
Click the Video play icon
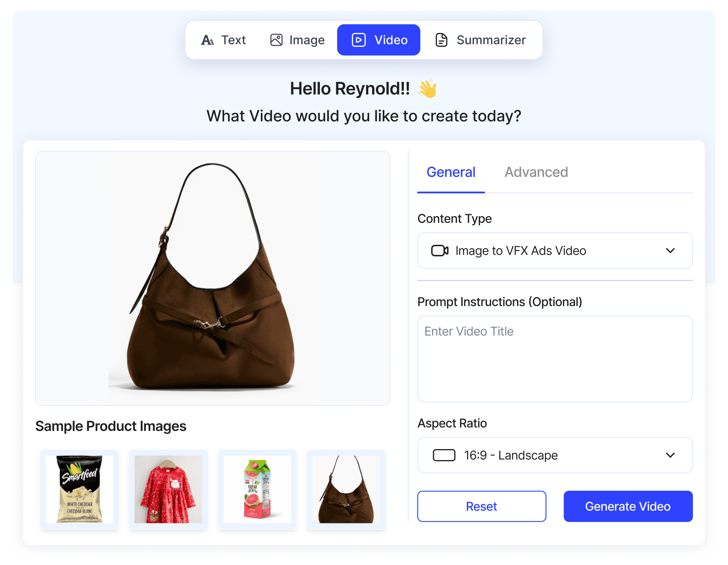(359, 40)
